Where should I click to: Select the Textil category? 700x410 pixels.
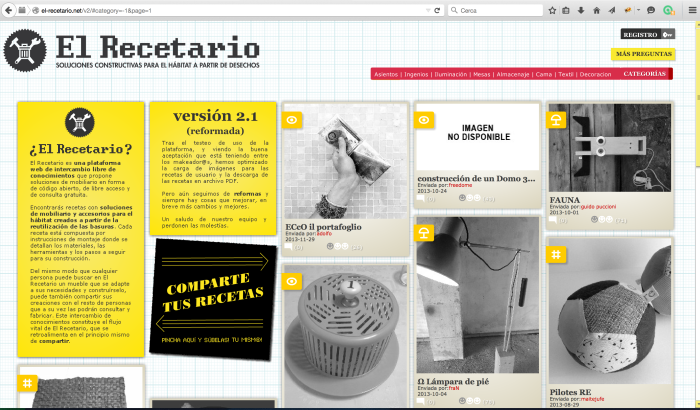566,75
